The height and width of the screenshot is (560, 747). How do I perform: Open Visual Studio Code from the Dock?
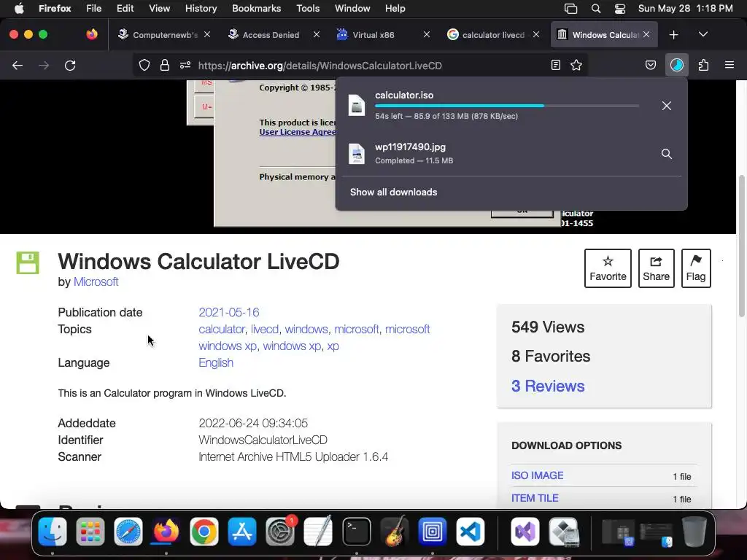pyautogui.click(x=471, y=532)
